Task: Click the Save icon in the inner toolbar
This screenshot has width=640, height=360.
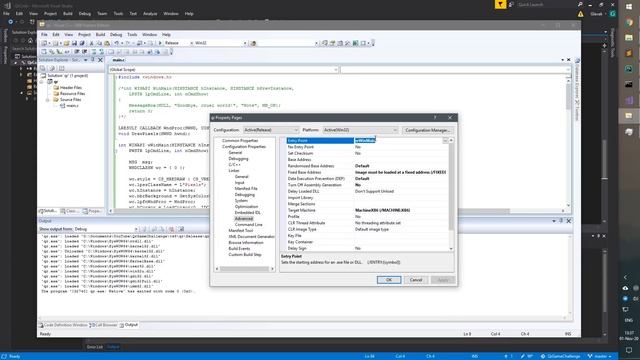Action: (74, 43)
